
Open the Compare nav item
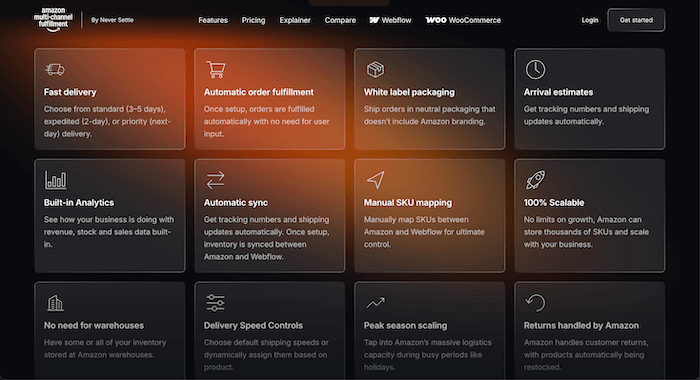click(340, 20)
